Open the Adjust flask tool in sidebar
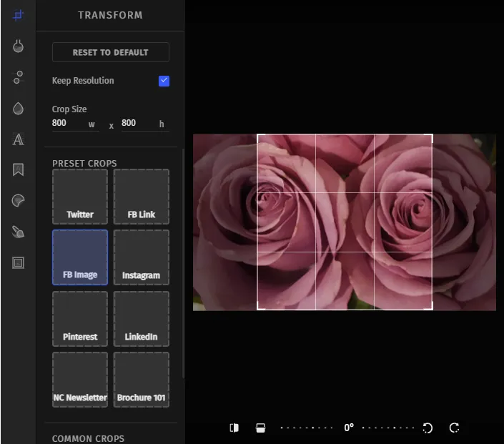Screen dimensions: 504x444 18,46
